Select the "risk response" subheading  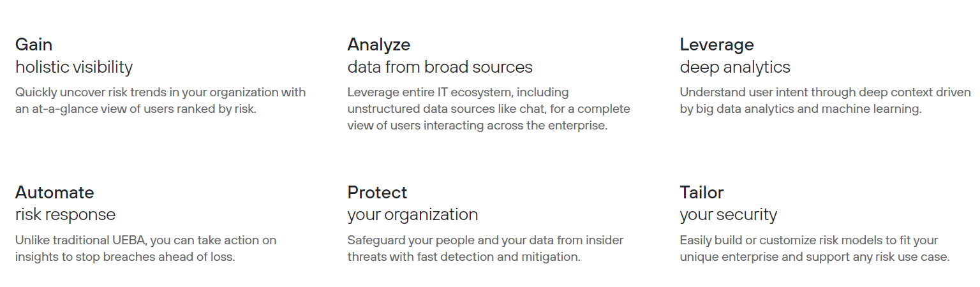[65, 215]
